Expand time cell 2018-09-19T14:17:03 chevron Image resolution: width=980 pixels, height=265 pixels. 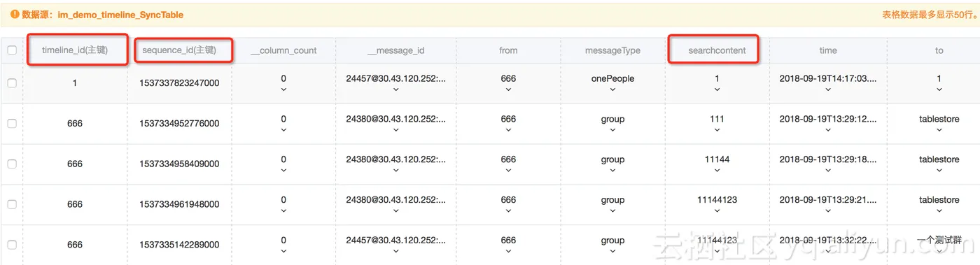pos(828,89)
